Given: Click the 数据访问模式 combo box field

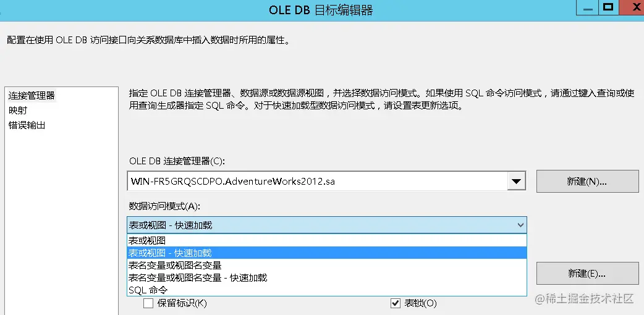Looking at the screenshot, I should point(327,225).
